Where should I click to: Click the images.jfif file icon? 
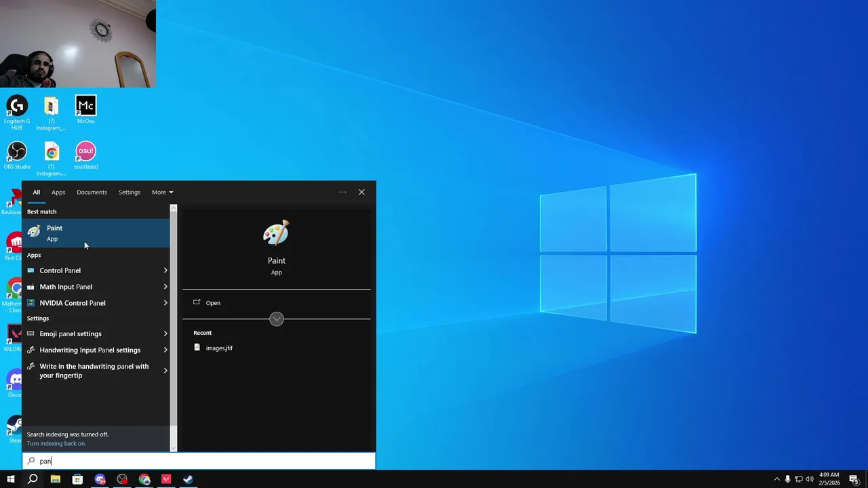point(197,347)
